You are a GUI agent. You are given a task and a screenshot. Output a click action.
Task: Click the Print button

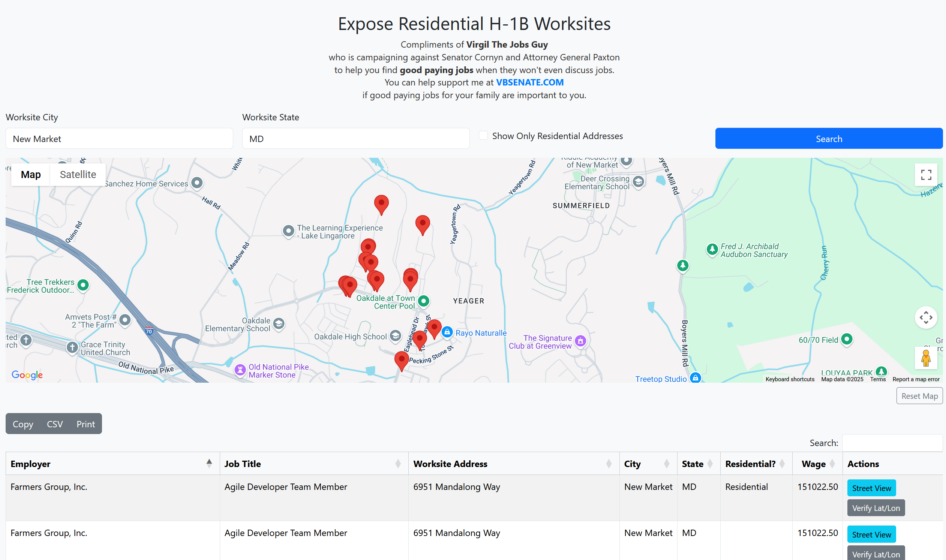point(86,424)
